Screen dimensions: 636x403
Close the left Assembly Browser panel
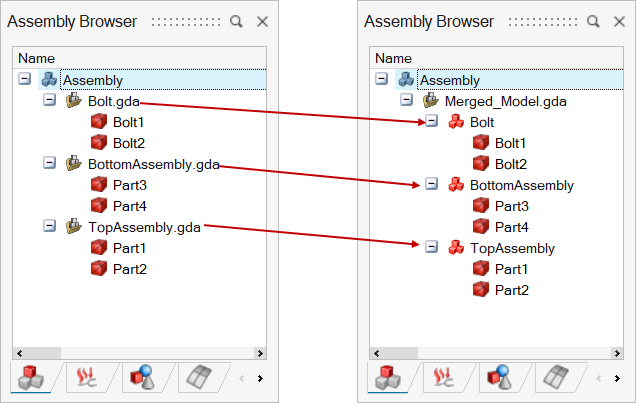(x=262, y=21)
